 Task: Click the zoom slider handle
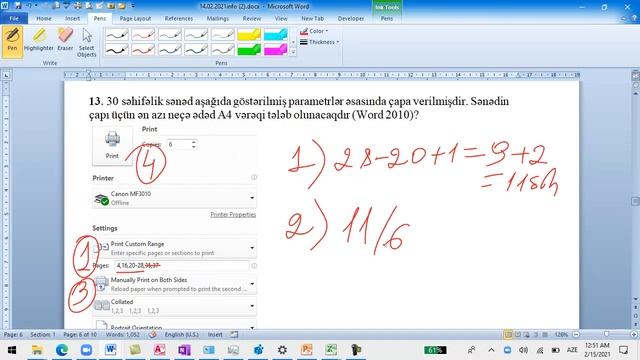[607, 335]
